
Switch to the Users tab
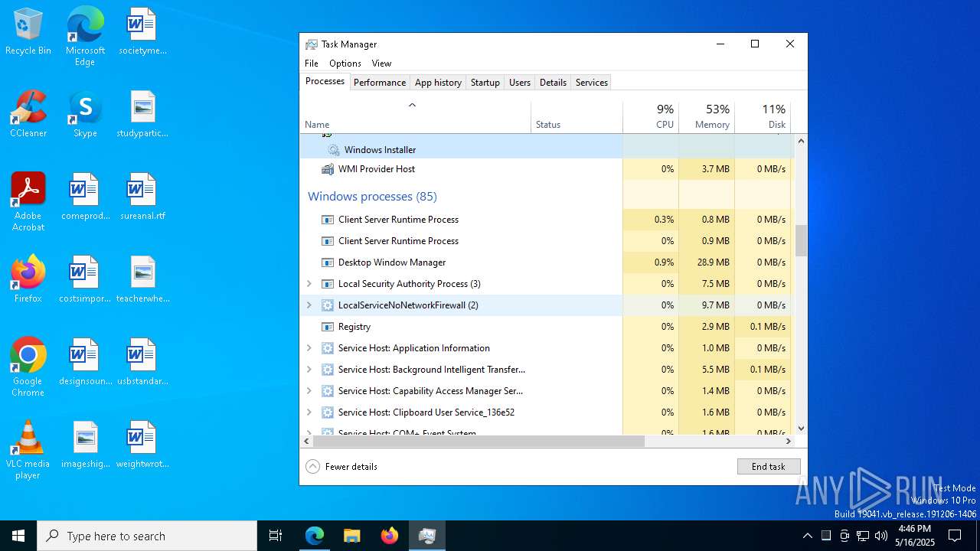pos(520,83)
